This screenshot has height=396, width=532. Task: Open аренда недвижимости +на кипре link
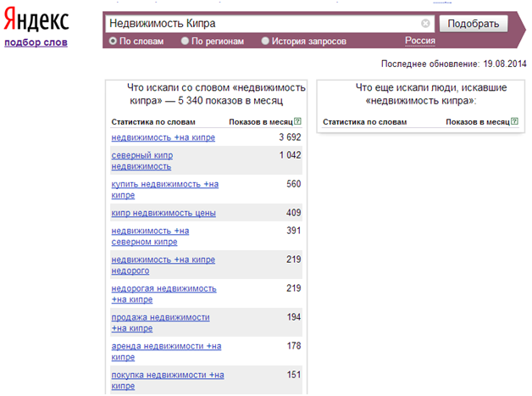coord(166,352)
